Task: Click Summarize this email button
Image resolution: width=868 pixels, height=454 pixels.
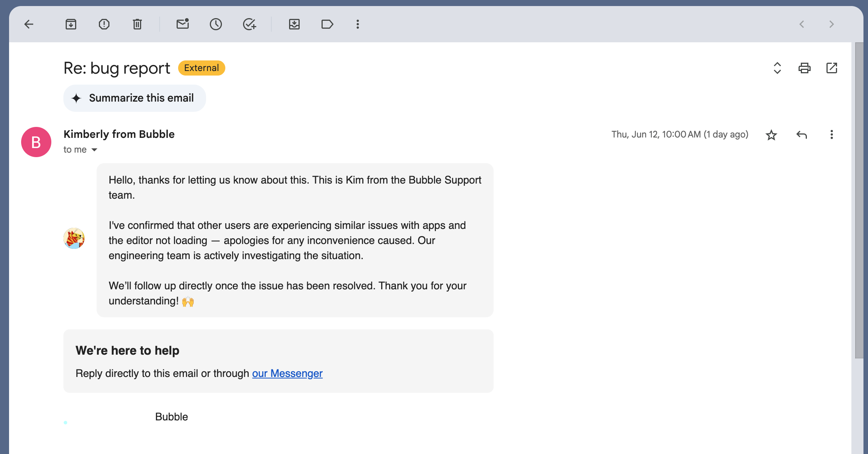Action: 135,98
